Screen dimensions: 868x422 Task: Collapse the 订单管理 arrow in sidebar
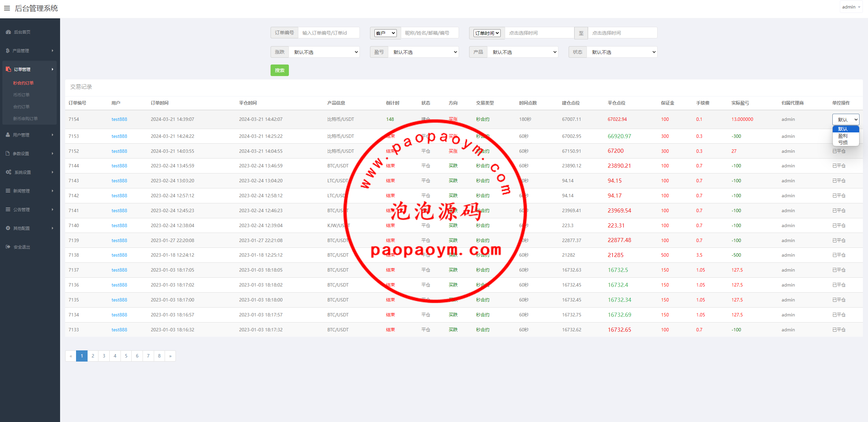point(53,69)
